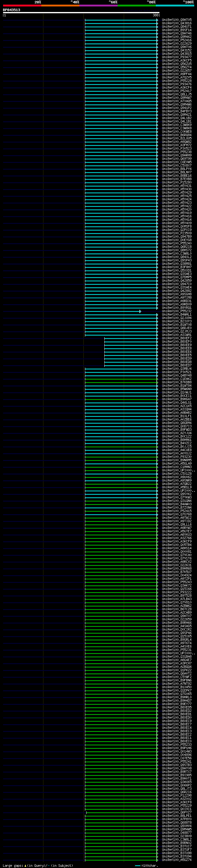
Task: Pick the UniRef100_Q9M4Z1 hit name
Action: [x=176, y=115]
